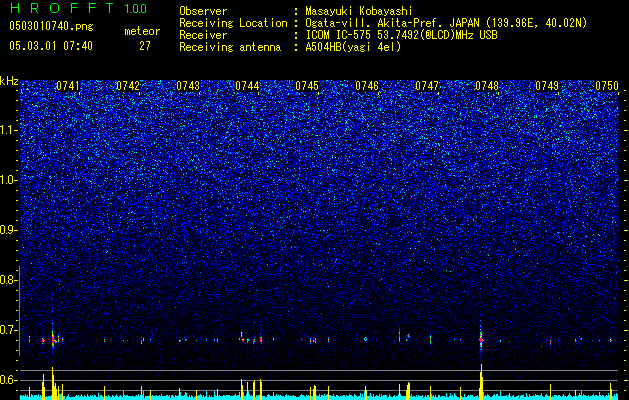This screenshot has height=400, width=629.
Task: Click the observer name Masayuki Kobayashi
Action: pos(358,11)
